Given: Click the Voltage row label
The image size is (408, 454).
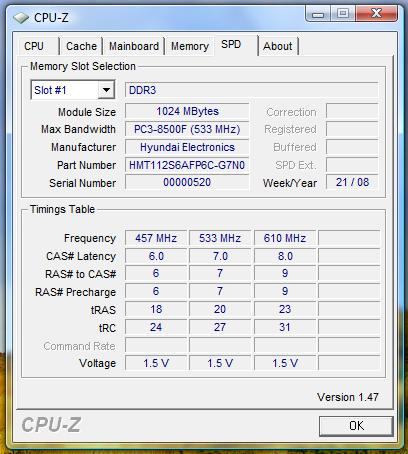Looking at the screenshot, I should tap(98, 363).
